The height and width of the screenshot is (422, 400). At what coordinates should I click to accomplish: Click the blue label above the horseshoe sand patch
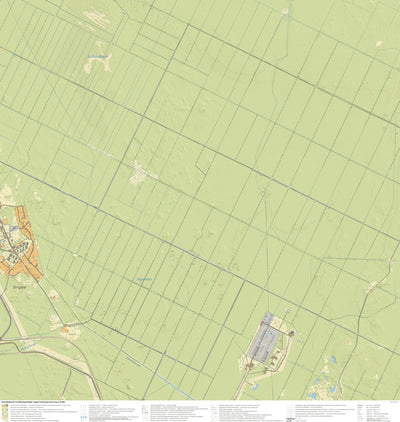coord(97,57)
